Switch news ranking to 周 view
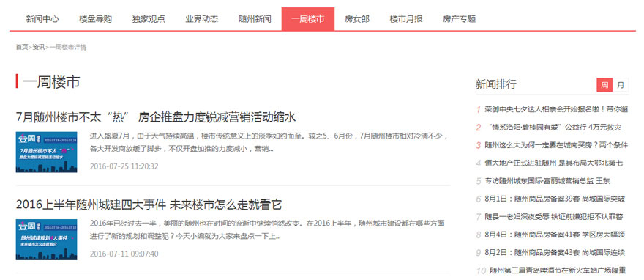The height and width of the screenshot is (280, 644). [604, 85]
